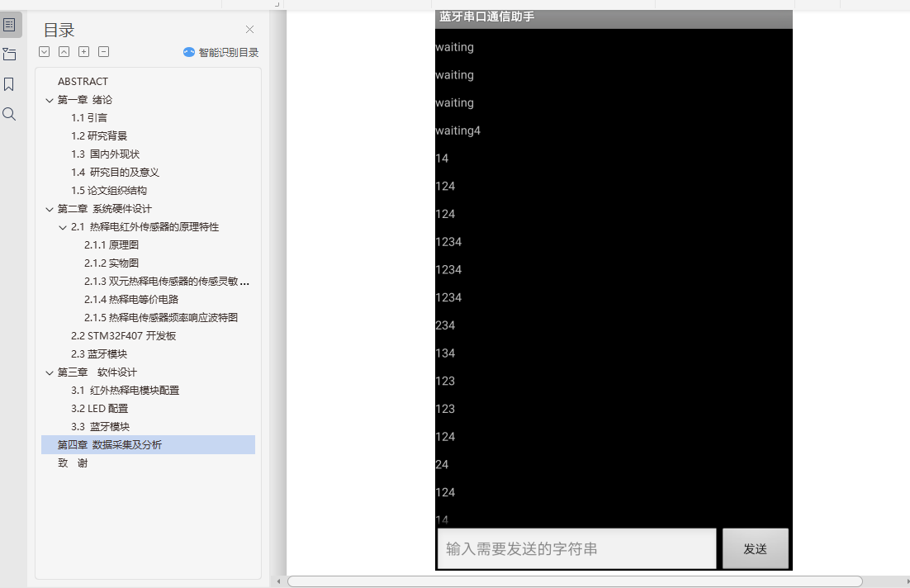Jump to 1.3 国内外现状
Screen dimensions: 910x588
106,154
